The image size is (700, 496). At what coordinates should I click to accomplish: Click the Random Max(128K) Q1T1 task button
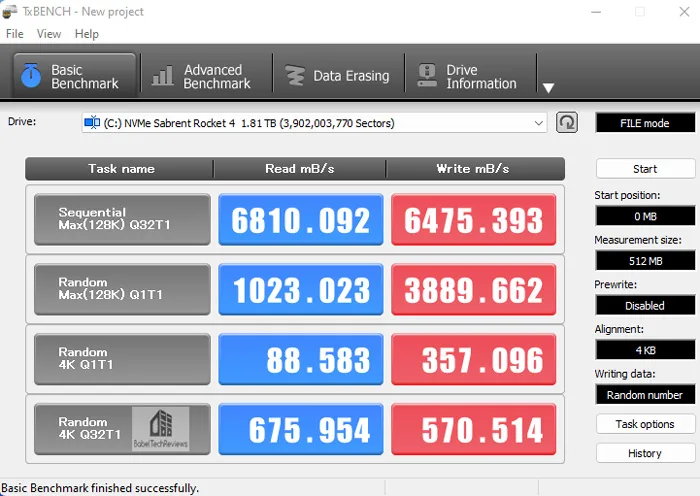pos(122,289)
